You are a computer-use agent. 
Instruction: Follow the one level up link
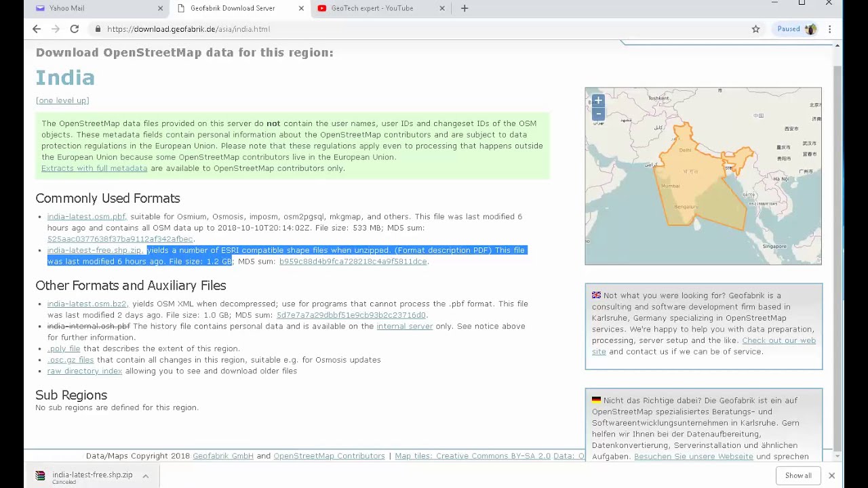click(62, 100)
